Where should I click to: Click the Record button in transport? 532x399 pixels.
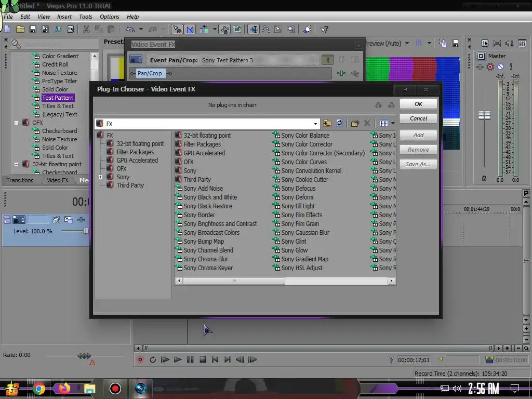pos(140,360)
